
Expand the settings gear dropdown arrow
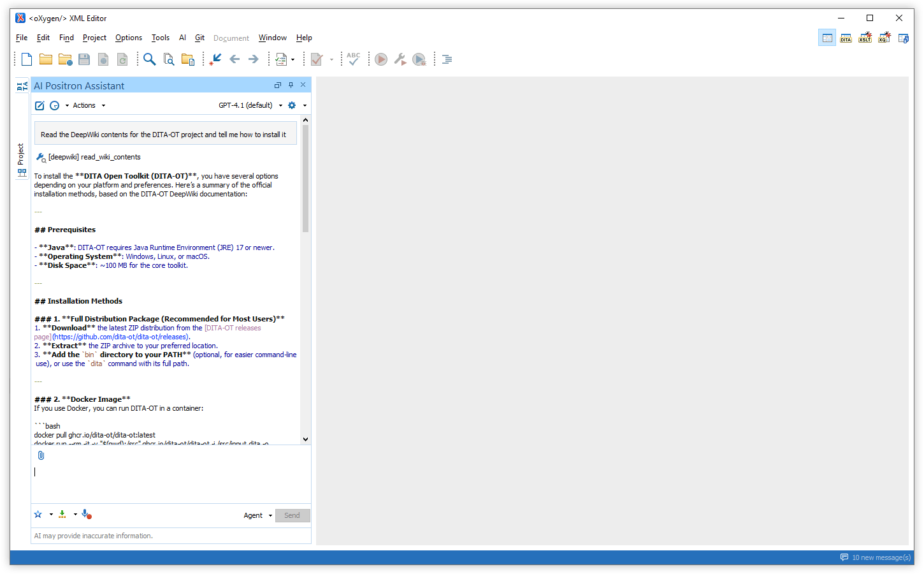305,105
